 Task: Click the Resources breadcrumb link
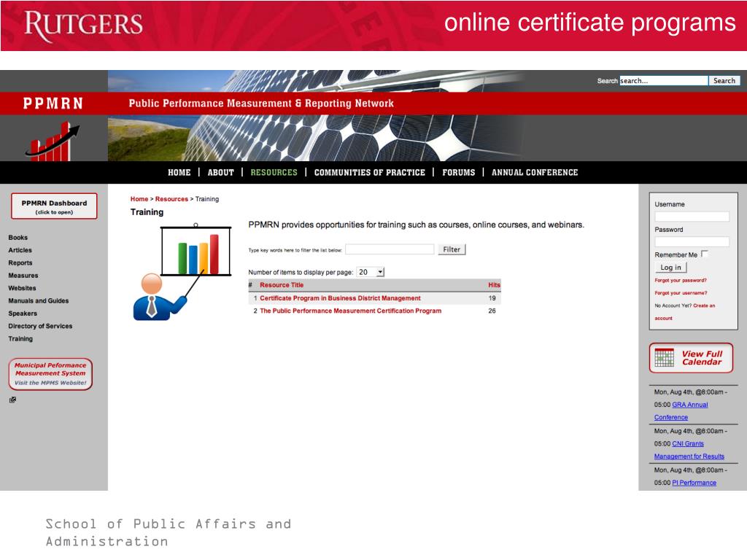(171, 199)
